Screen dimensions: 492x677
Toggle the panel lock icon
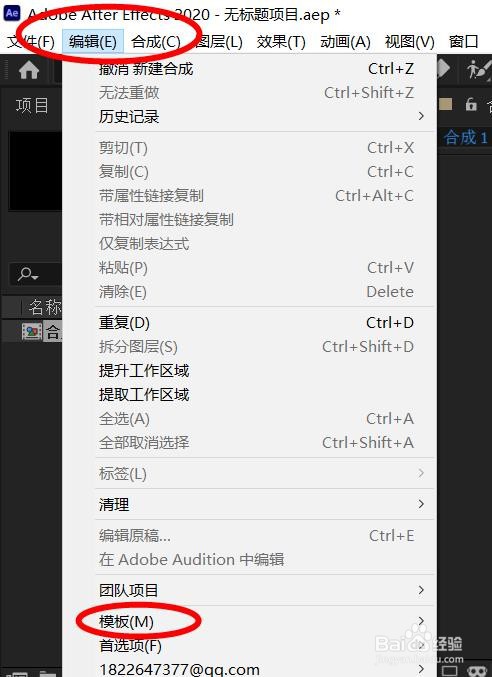tap(471, 104)
